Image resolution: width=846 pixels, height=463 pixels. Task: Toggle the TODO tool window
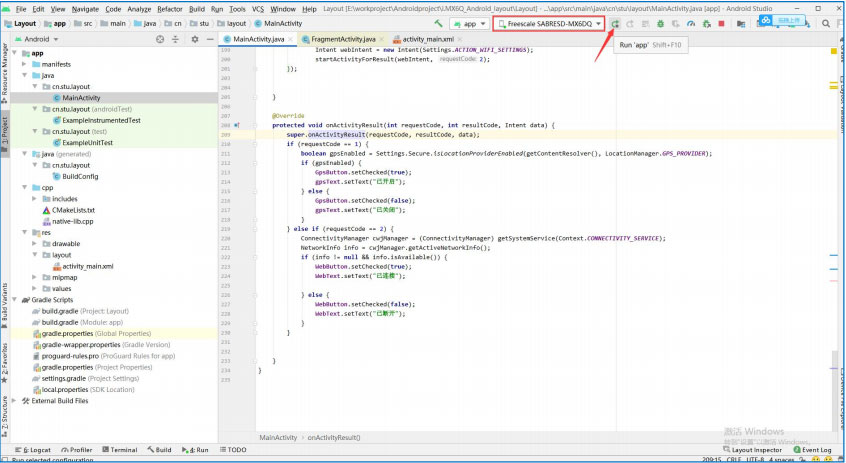[x=233, y=450]
